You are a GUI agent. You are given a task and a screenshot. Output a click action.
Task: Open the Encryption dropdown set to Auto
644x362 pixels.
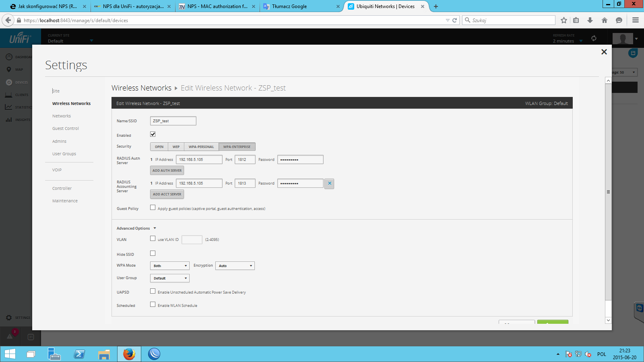[235, 266]
